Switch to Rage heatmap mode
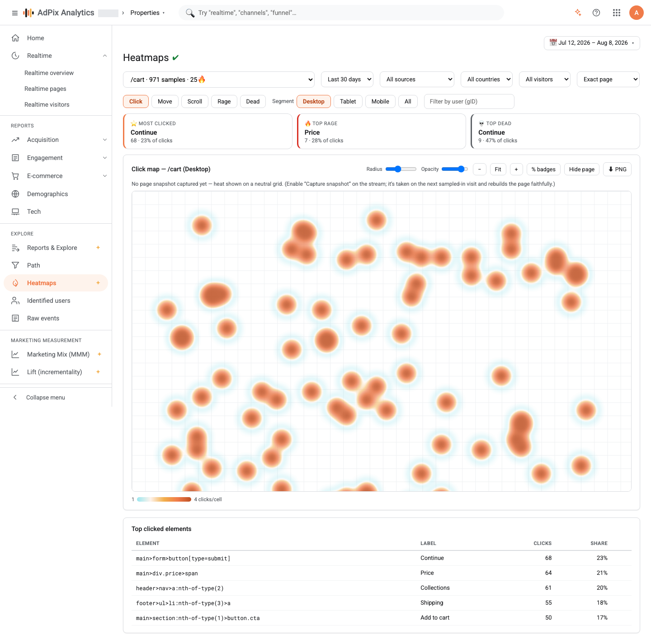The image size is (651, 644). (224, 101)
